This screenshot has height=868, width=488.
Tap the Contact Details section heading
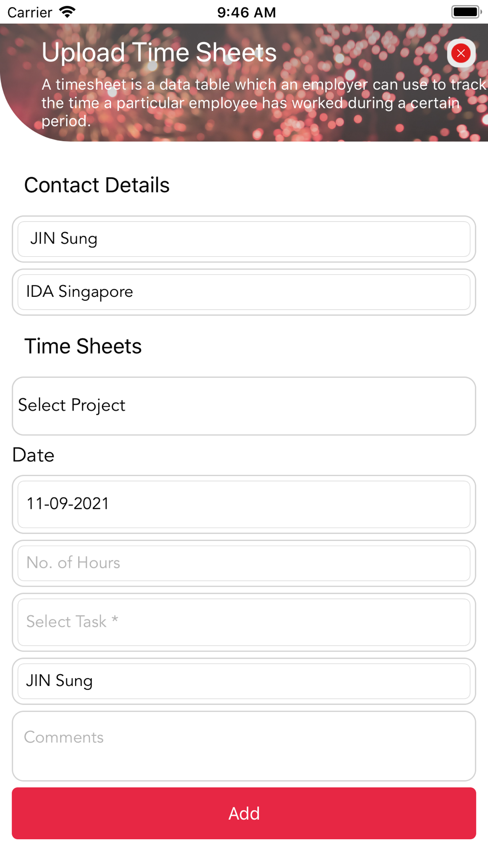[x=97, y=185]
